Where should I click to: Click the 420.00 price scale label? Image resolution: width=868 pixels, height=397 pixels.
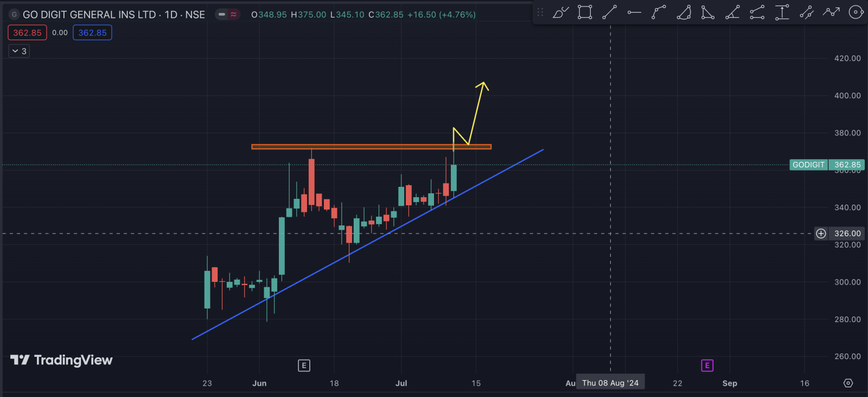click(847, 58)
